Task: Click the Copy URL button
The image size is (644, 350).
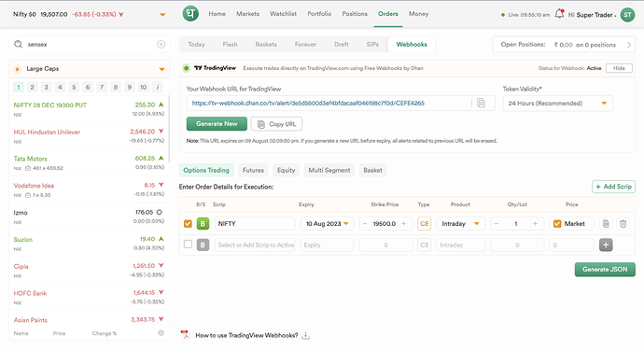Action: click(x=276, y=124)
